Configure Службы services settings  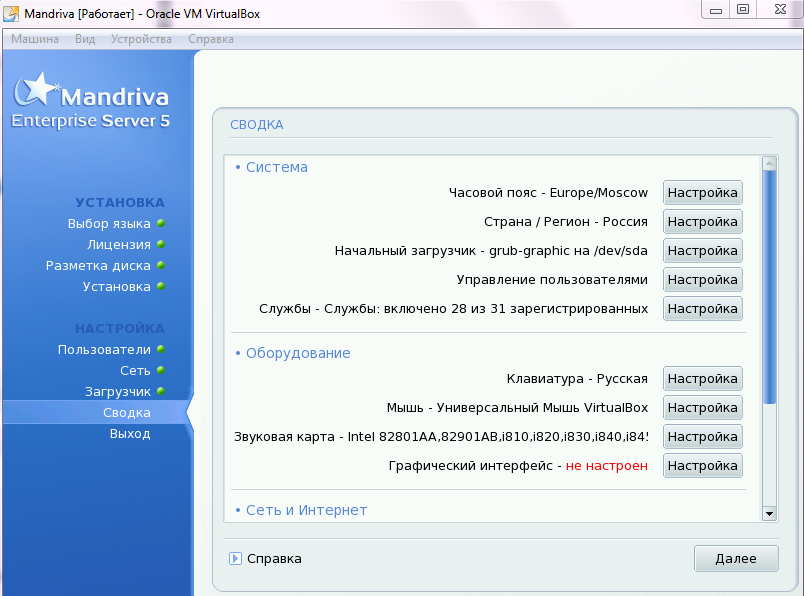click(x=702, y=309)
